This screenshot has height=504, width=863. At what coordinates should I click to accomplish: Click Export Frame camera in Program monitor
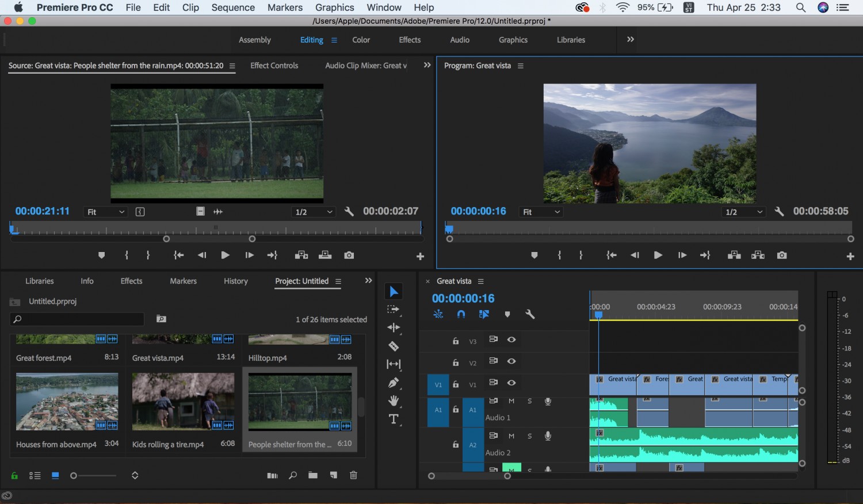(781, 255)
